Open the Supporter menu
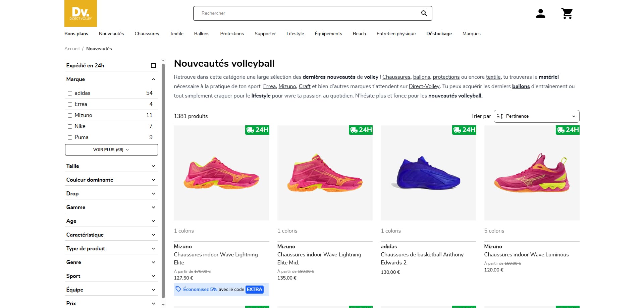The width and height of the screenshot is (644, 308). click(265, 34)
